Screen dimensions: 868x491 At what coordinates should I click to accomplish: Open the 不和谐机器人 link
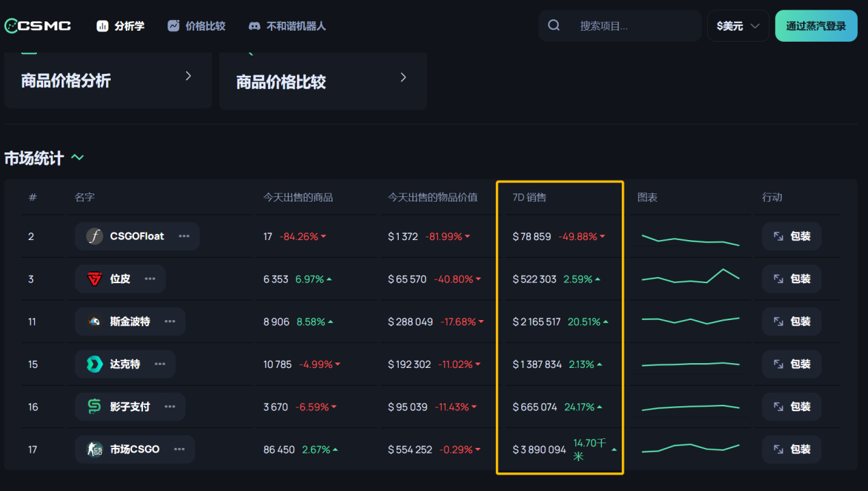[287, 26]
